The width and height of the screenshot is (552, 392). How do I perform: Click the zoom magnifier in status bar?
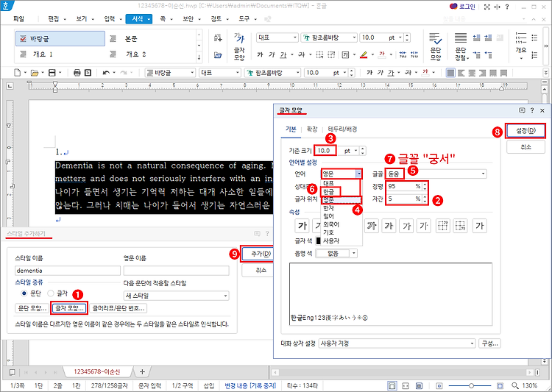coord(515,385)
